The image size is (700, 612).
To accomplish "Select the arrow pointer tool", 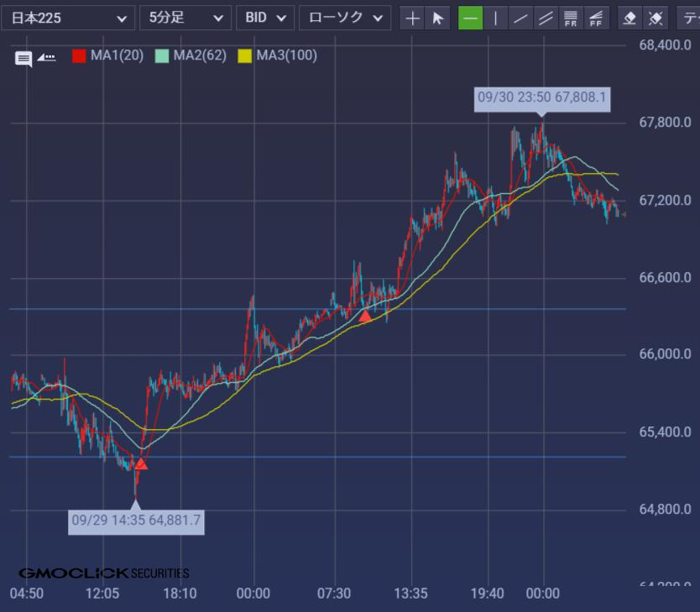I will (437, 18).
